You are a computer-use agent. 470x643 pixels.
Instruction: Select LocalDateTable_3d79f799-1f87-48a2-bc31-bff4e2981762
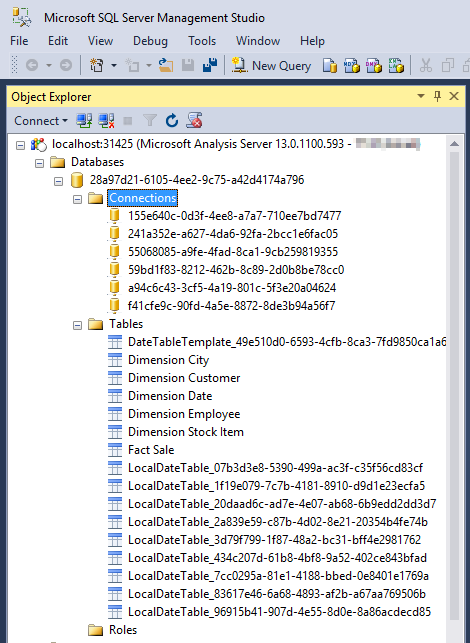tap(274, 540)
